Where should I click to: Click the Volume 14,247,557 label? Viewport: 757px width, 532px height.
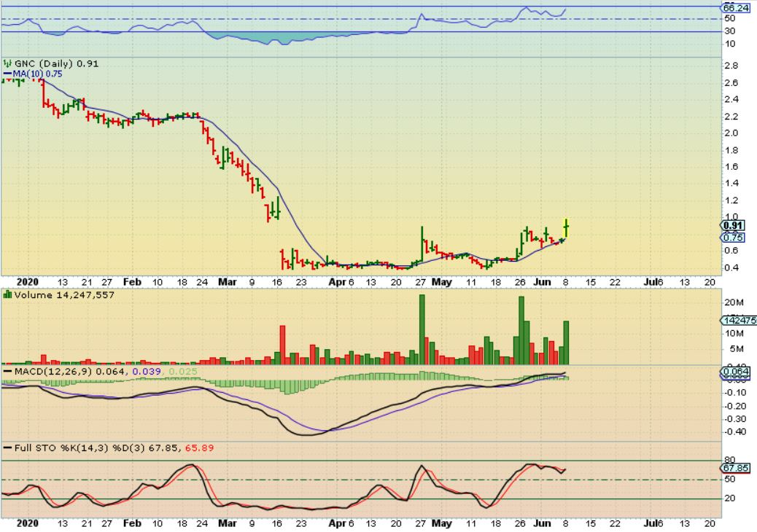tap(64, 294)
